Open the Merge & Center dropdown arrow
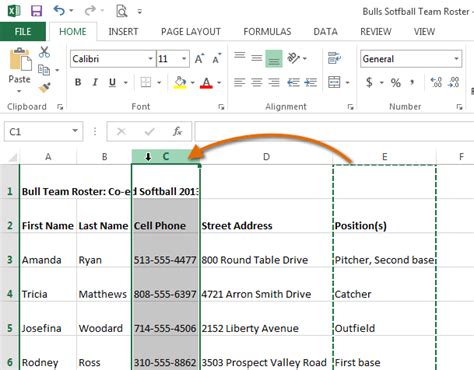 click(347, 82)
